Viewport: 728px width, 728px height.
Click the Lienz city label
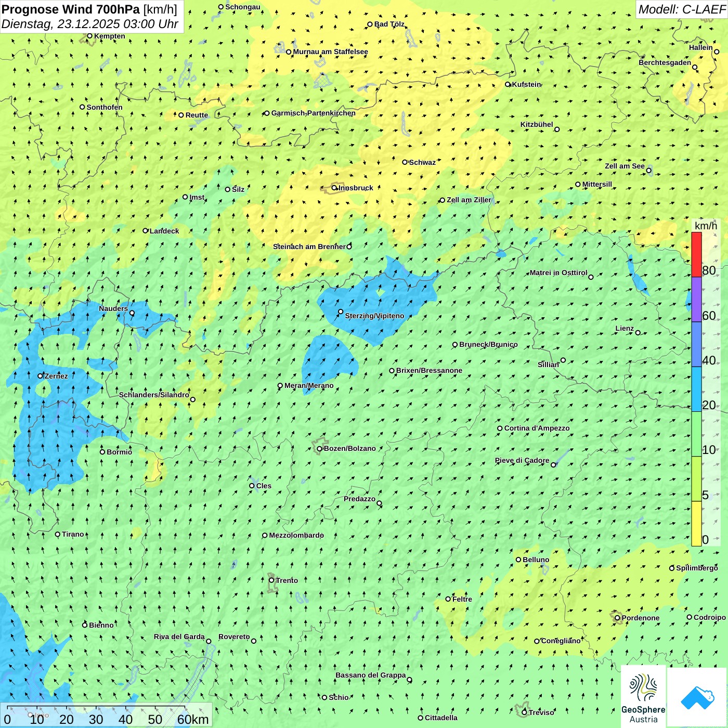click(x=625, y=328)
